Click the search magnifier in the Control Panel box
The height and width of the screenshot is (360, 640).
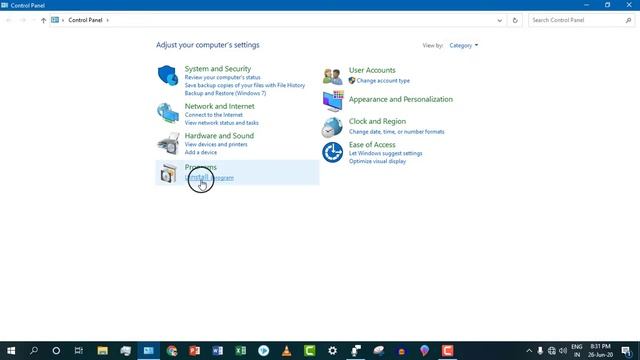[628, 20]
